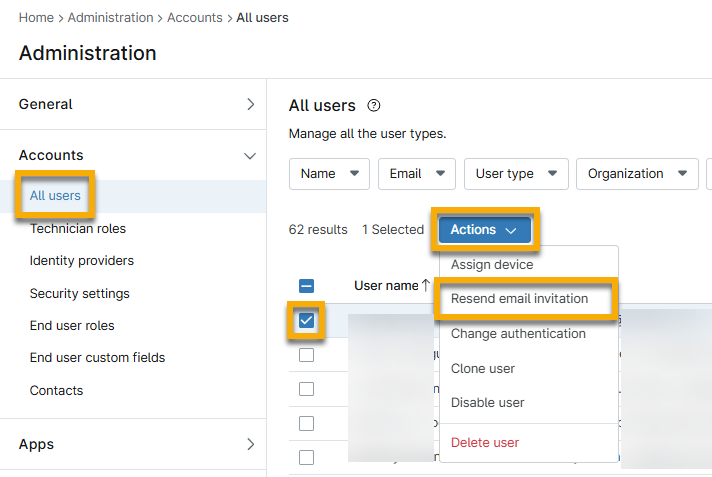Expand the User type filter dropdown
This screenshot has width=712, height=477.
pyautogui.click(x=516, y=174)
